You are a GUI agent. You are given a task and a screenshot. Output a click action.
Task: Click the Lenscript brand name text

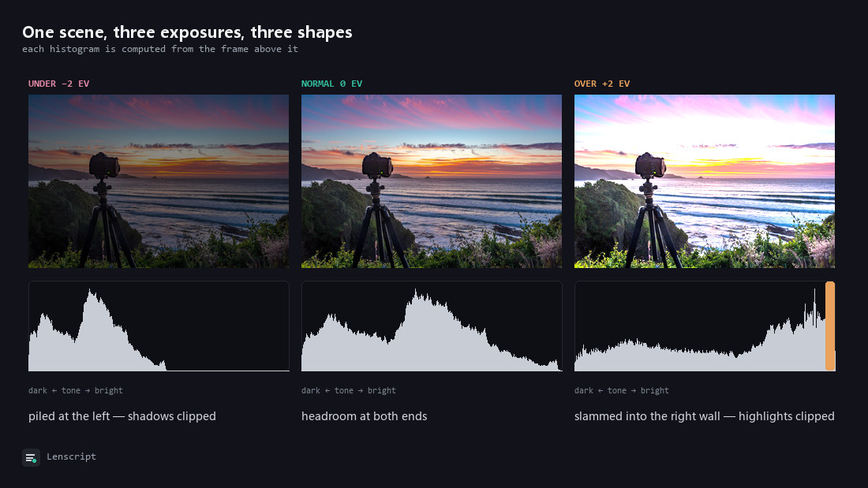tap(71, 456)
